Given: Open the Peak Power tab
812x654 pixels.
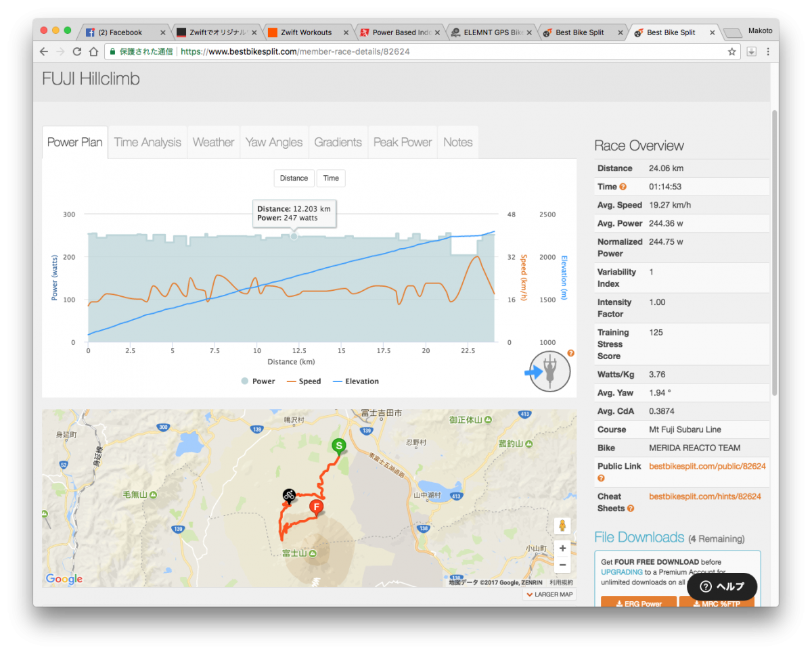Looking at the screenshot, I should 403,142.
